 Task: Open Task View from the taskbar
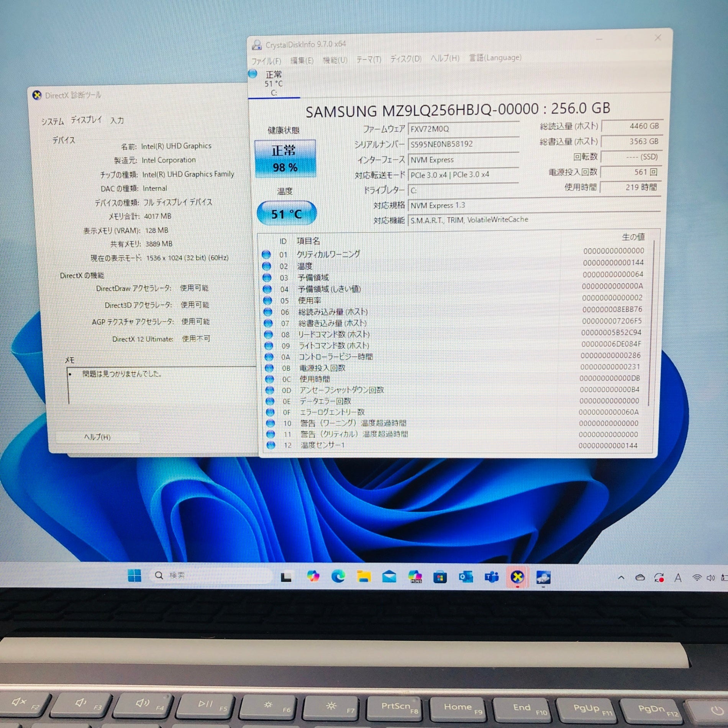pos(286,577)
